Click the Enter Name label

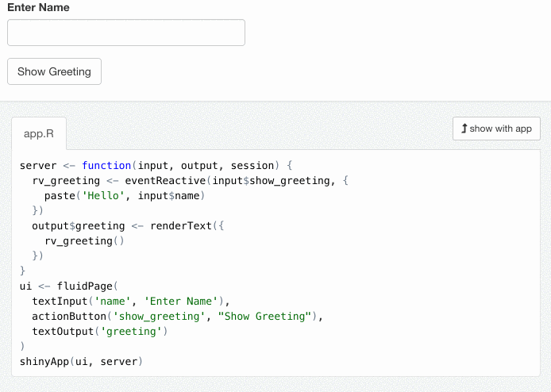pyautogui.click(x=38, y=7)
